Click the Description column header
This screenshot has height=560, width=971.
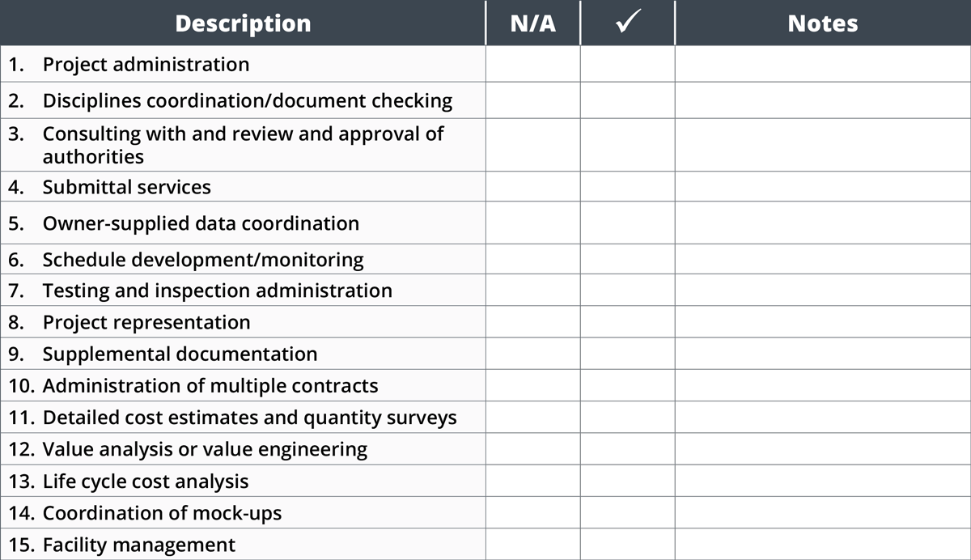[243, 23]
